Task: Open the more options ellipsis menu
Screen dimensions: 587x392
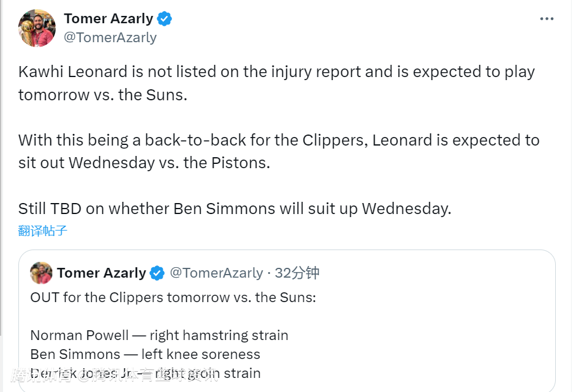Action: pyautogui.click(x=547, y=20)
